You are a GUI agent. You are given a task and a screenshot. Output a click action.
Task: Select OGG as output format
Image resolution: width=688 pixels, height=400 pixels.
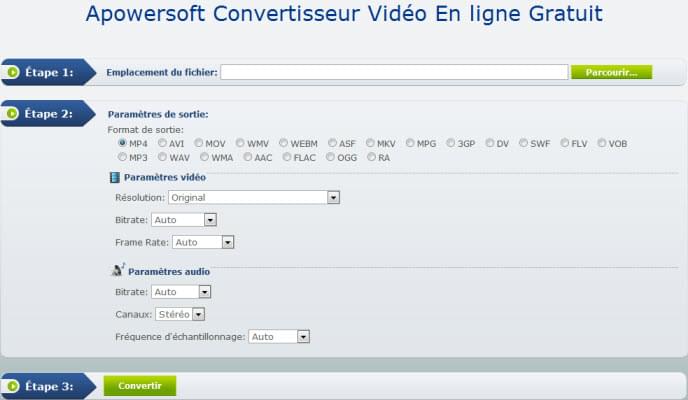(330, 157)
